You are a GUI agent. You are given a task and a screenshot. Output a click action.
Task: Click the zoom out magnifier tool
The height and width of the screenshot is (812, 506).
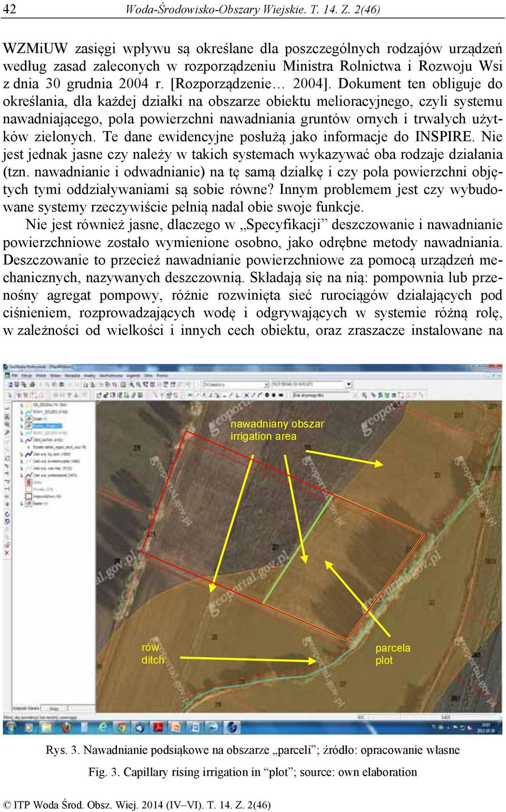[x=138, y=384]
